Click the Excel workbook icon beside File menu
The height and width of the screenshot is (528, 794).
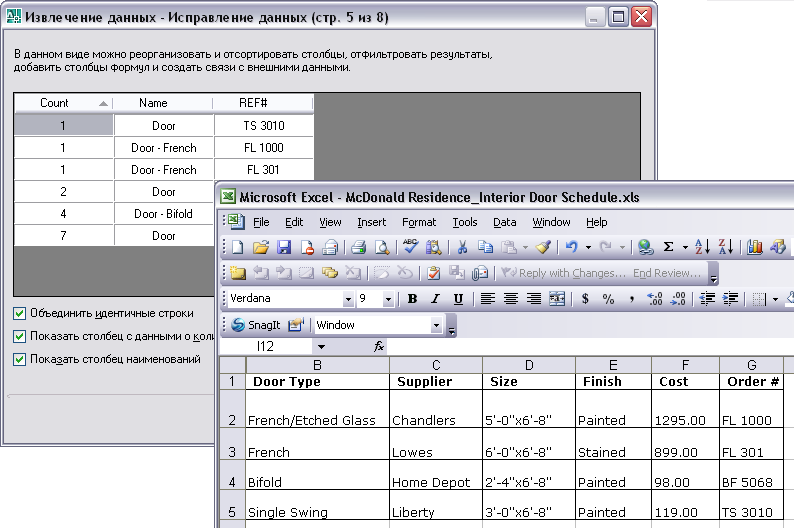point(236,222)
